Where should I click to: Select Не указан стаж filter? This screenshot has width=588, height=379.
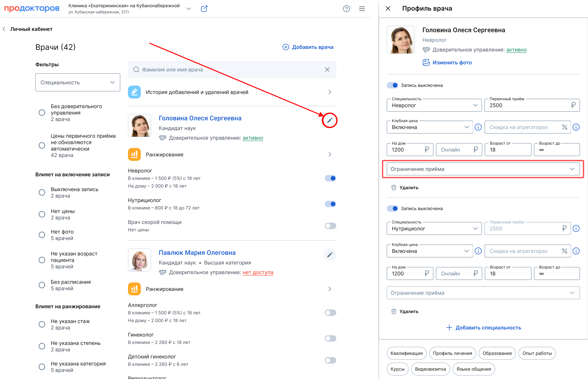pos(42,324)
